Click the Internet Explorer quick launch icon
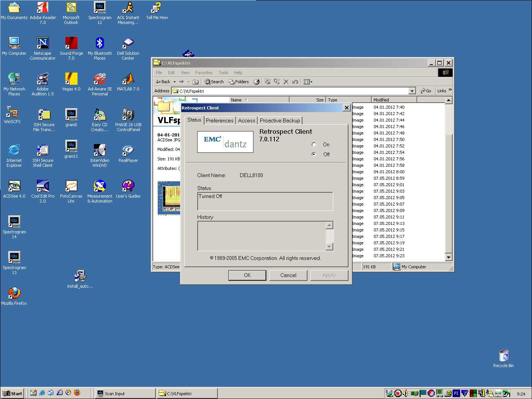 click(x=42, y=393)
